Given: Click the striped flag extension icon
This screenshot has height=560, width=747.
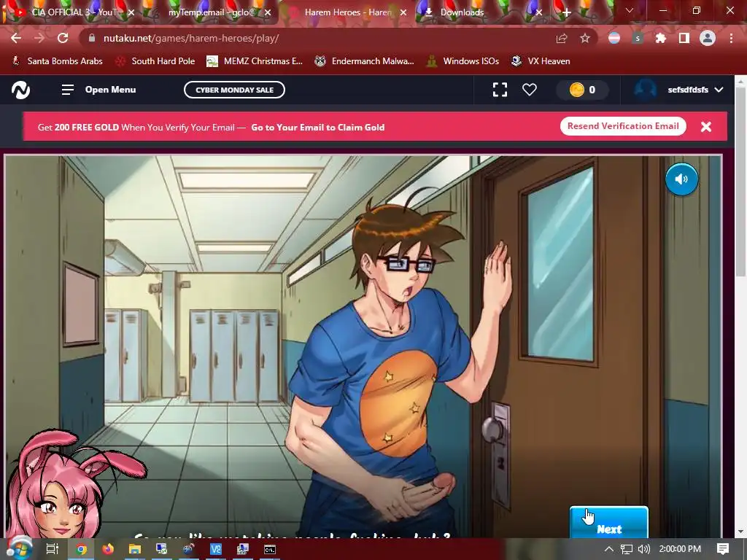Looking at the screenshot, I should click(x=614, y=38).
